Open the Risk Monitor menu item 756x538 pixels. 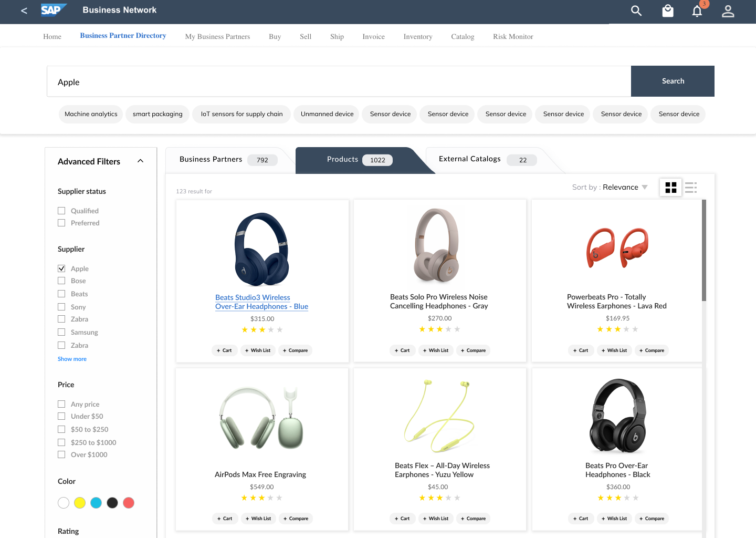[513, 37]
